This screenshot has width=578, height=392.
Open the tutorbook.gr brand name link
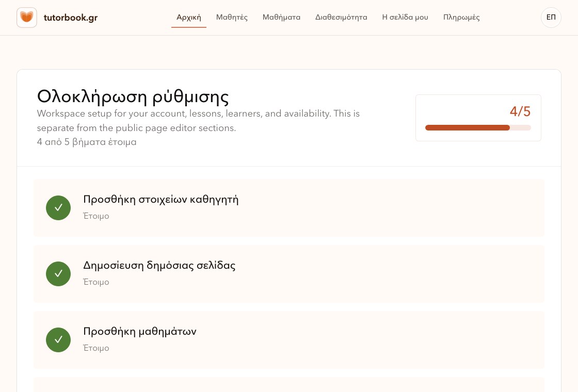point(70,18)
